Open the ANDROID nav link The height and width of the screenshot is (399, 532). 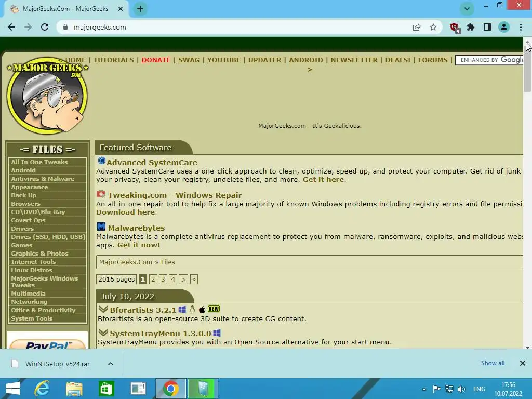point(306,60)
